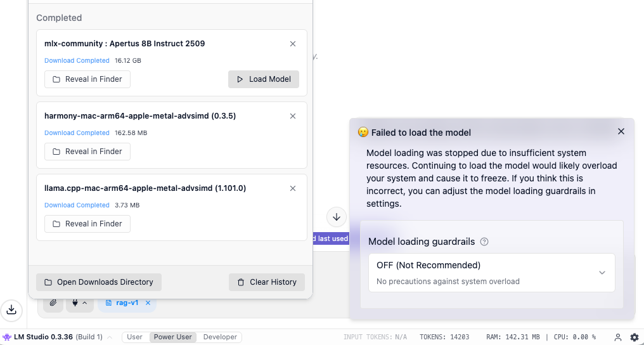Viewport: 644px width, 345px height.
Task: Click Open Downloads Directory button
Action: tap(99, 282)
